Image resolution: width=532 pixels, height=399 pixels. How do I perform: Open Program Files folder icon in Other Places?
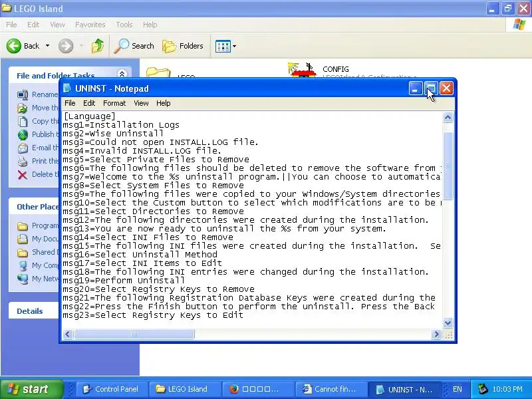(x=23, y=226)
